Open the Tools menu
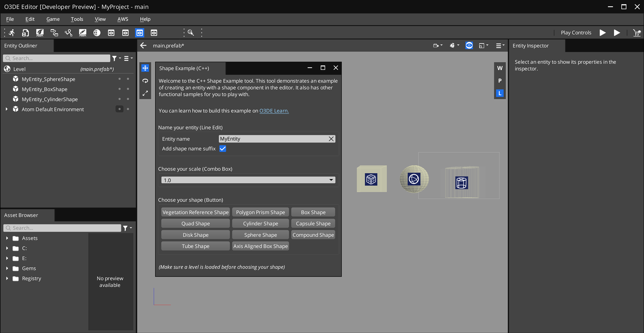This screenshot has width=644, height=333. pyautogui.click(x=77, y=19)
